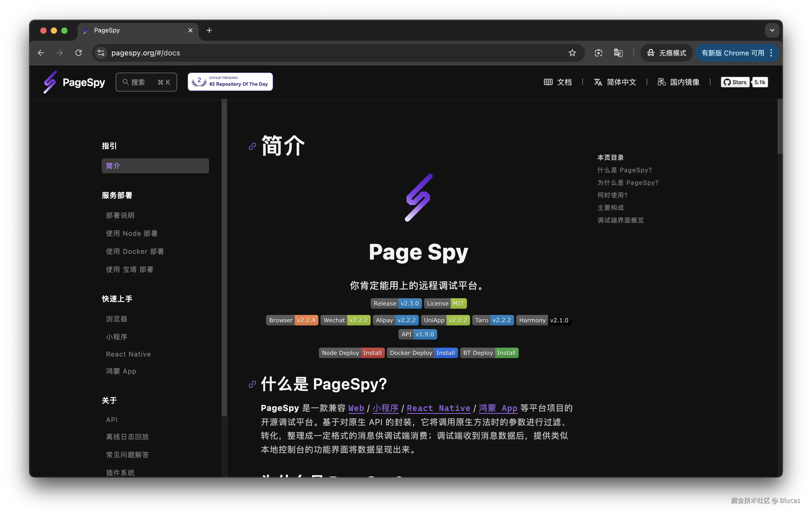Open the React Native link in the paragraph

pos(438,408)
